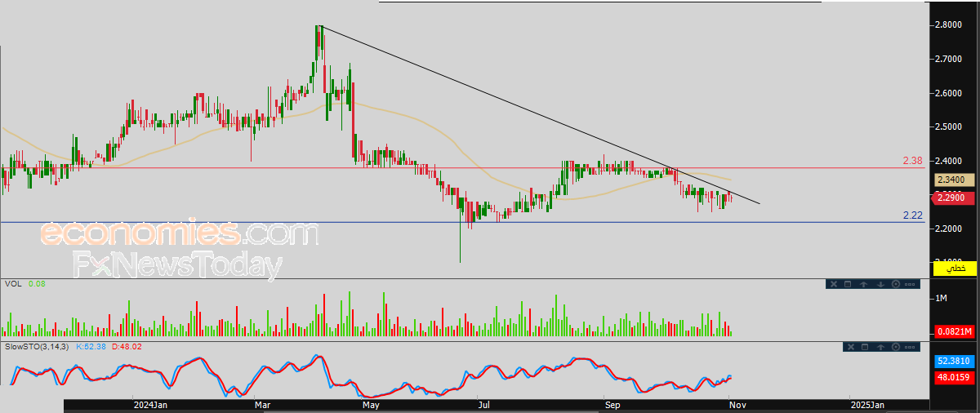Image resolution: width=980 pixels, height=413 pixels.
Task: Move the VOL panel up
Action: (863, 284)
